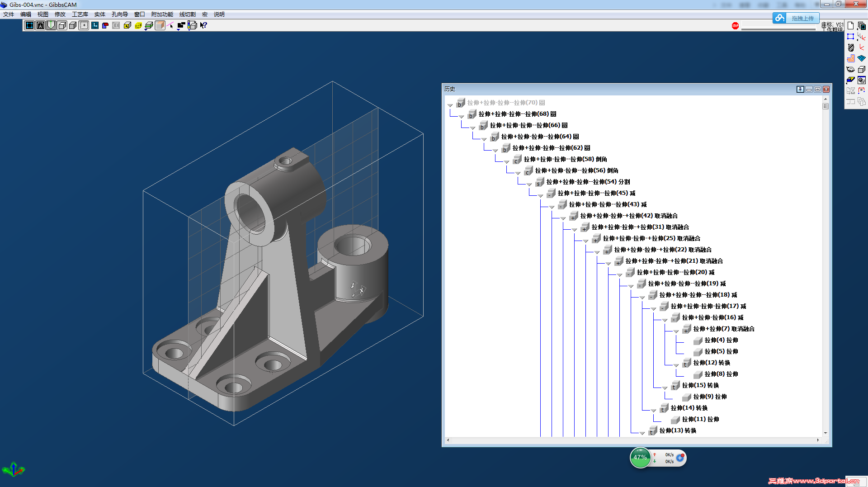
Task: Click the blue grid toolbar icon
Action: coord(94,25)
